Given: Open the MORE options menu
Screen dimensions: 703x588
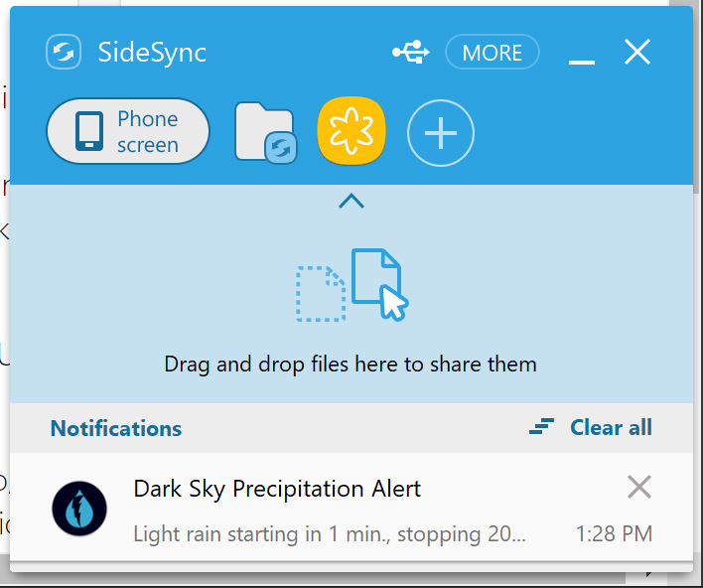Looking at the screenshot, I should [492, 52].
